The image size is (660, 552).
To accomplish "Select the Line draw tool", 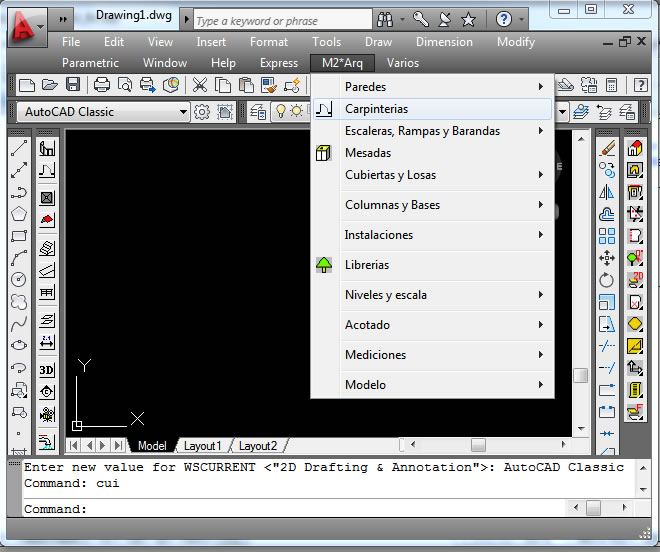I will tap(18, 148).
